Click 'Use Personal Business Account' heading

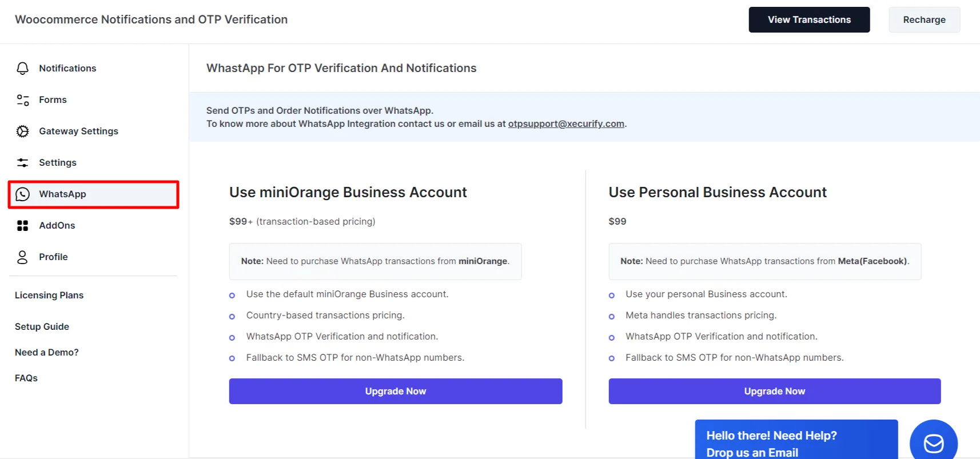(x=718, y=192)
